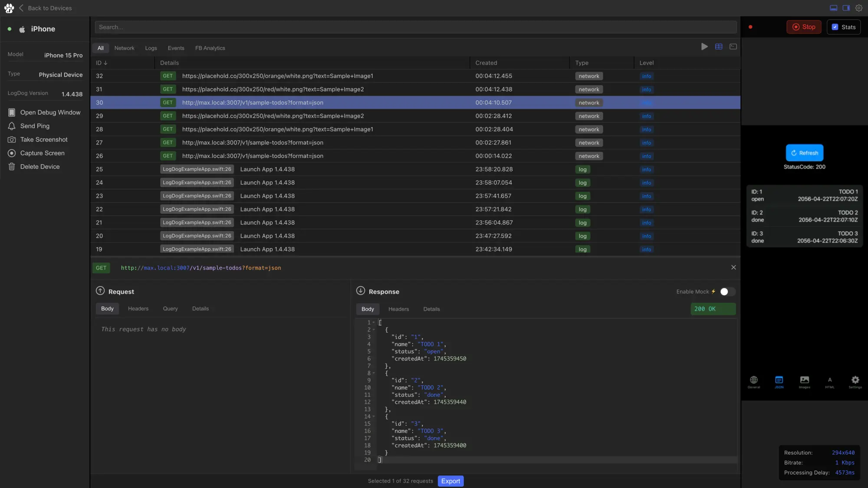Close the request detail panel
Image resolution: width=868 pixels, height=488 pixels.
click(x=733, y=268)
